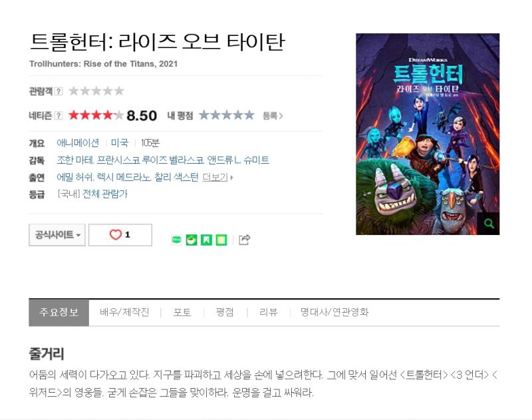Click the question mark beside 네티즌
532x420 pixels.
point(59,116)
